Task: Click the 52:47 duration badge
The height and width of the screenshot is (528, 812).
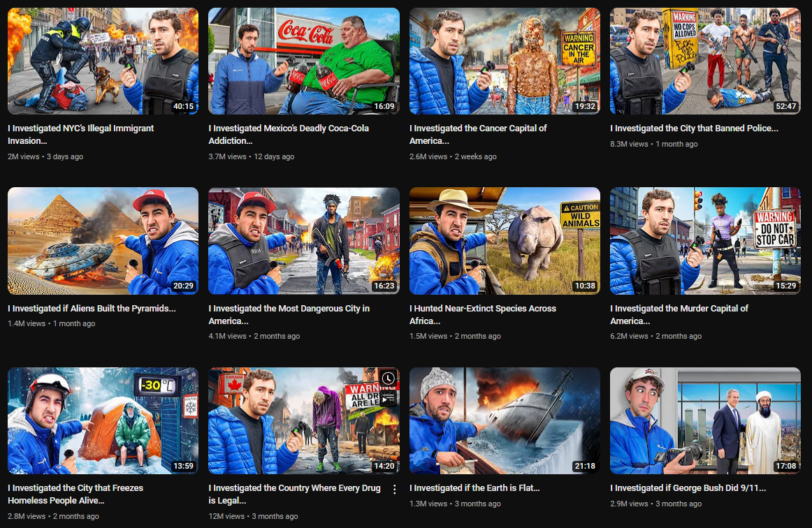Action: pos(785,106)
